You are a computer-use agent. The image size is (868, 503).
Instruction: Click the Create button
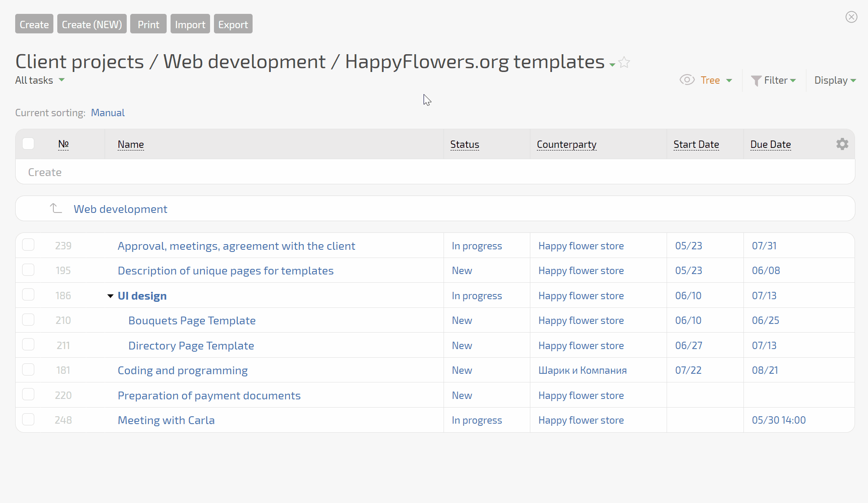coord(34,24)
